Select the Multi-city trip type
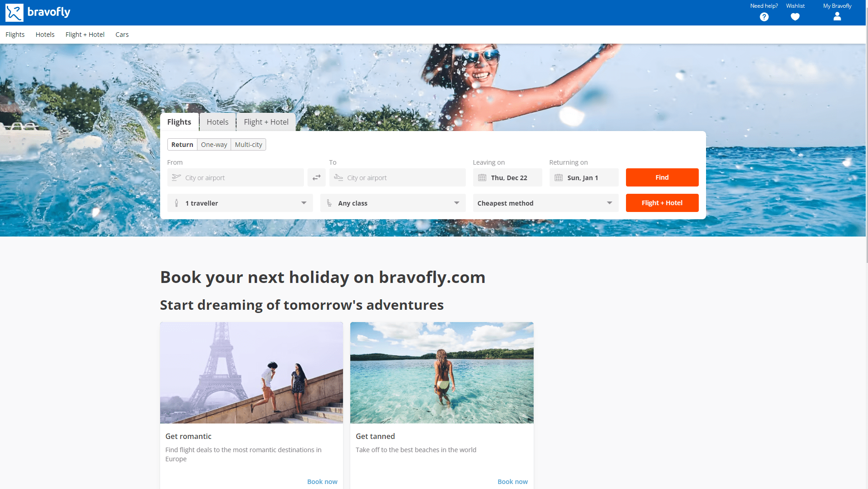Screen dimensions: 868x489 coord(248,145)
